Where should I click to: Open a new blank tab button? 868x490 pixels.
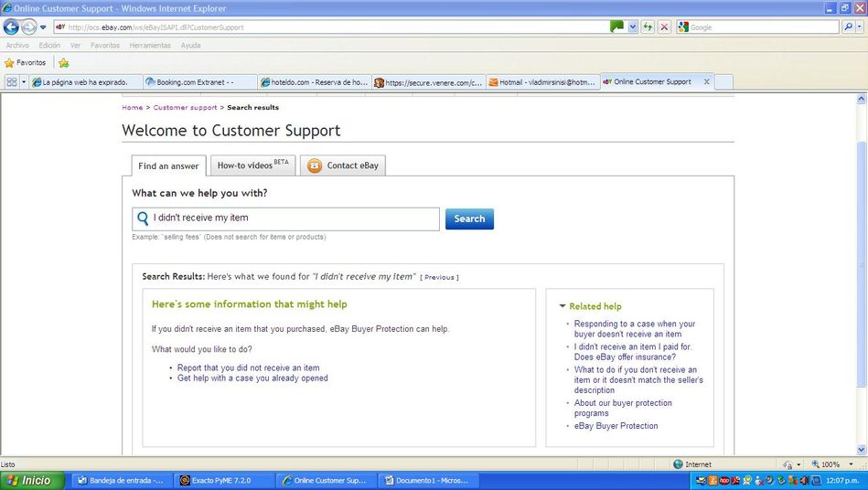(x=724, y=82)
